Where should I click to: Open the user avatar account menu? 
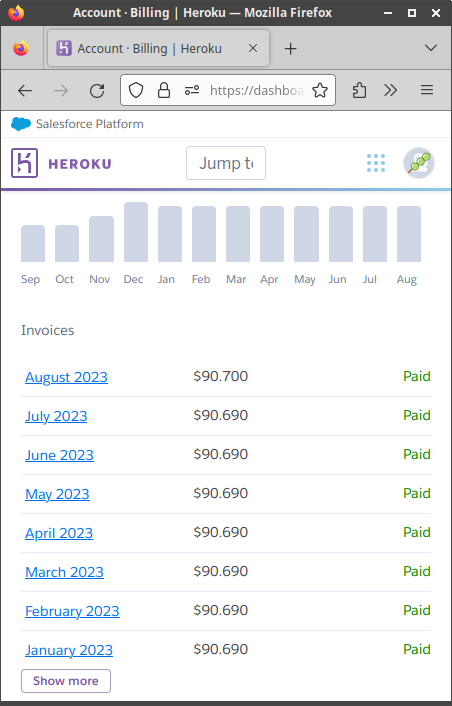(419, 163)
